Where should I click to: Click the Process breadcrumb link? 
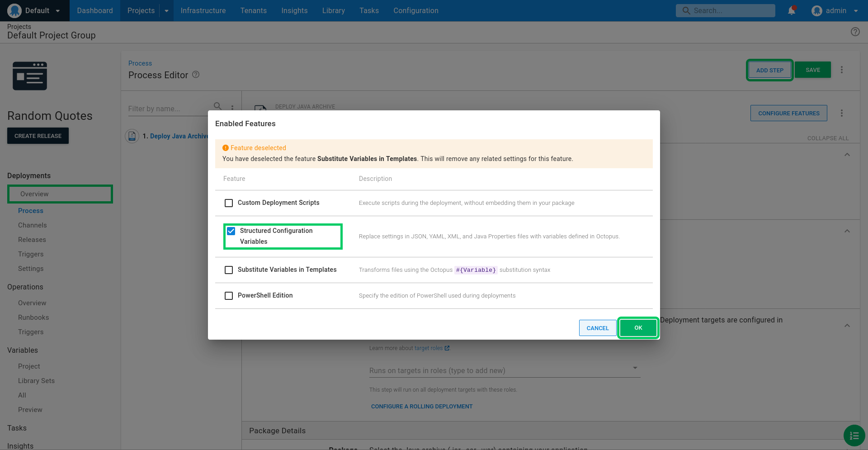140,63
